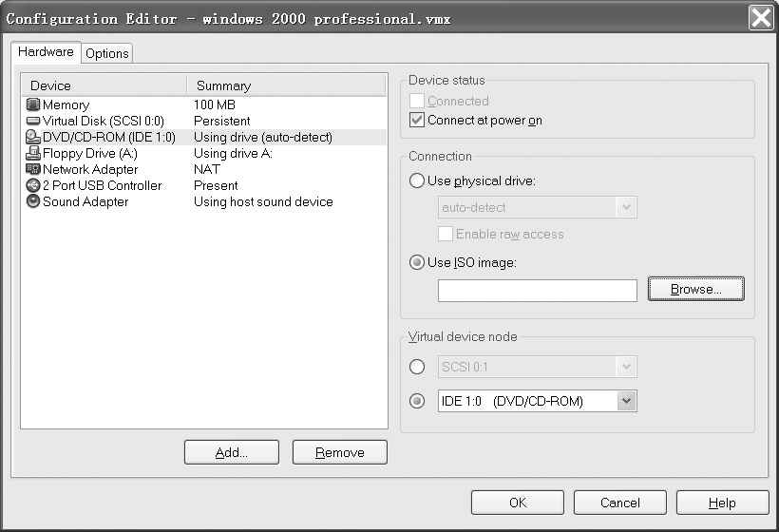Viewport: 779px width, 532px height.
Task: Select the Virtual Disk icon
Action: click(x=33, y=122)
